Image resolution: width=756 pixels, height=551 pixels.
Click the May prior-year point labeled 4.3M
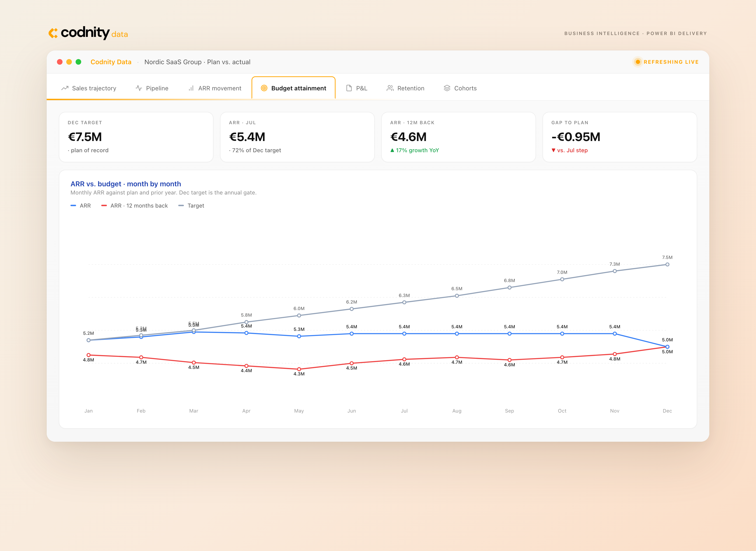point(299,369)
